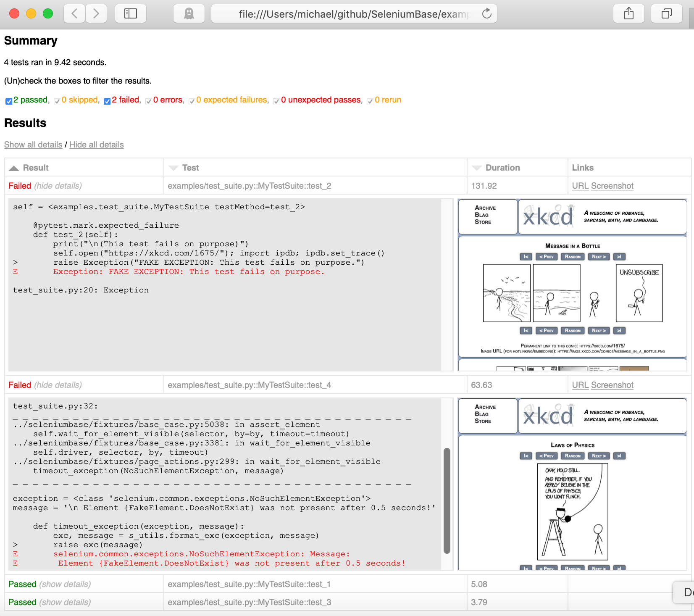Click Show all details
The image size is (694, 616).
tap(33, 145)
